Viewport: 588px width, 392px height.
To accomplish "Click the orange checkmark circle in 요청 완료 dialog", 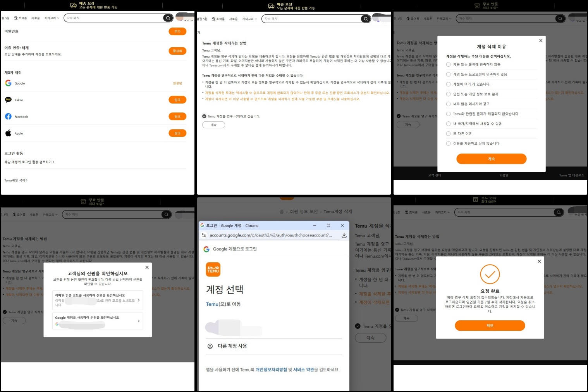I will point(490,274).
